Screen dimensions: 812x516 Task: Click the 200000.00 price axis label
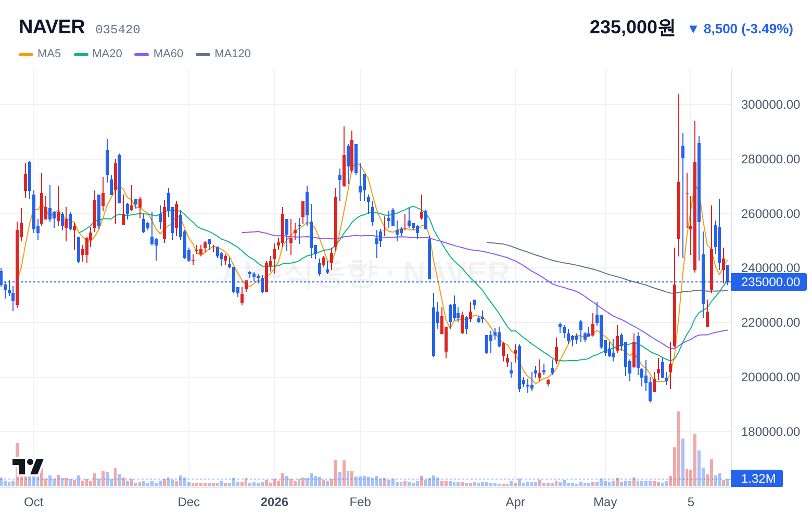point(770,377)
